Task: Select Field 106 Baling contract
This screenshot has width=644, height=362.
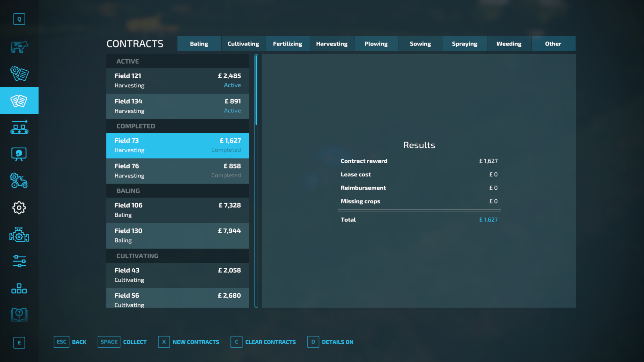Action: [177, 210]
